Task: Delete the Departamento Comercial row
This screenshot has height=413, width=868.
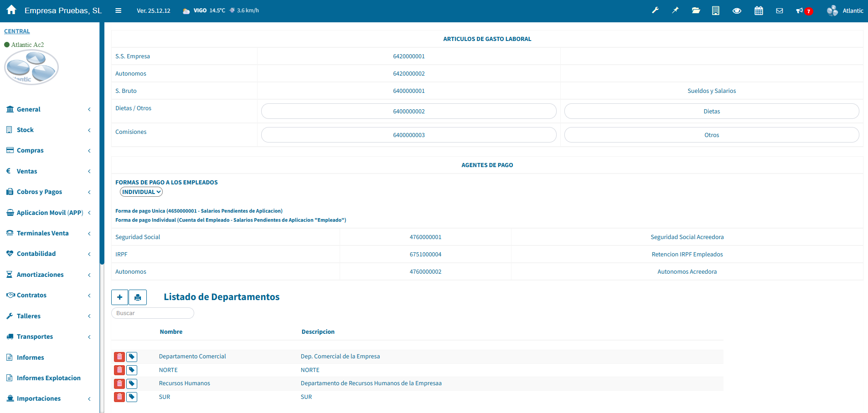Action: (x=119, y=357)
